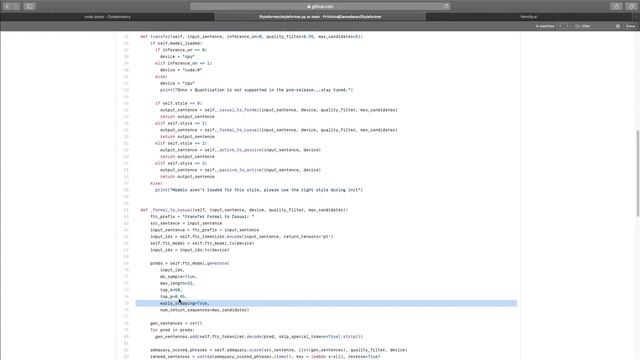
Task: Click the 'ranked_sentences = sorted(' line
Action: coord(265,356)
